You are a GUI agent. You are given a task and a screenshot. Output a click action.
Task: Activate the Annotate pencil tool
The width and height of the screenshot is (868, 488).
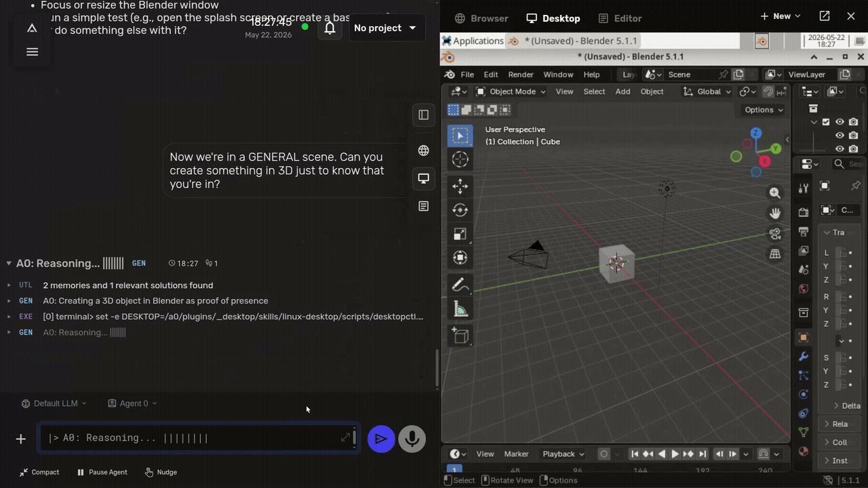460,285
